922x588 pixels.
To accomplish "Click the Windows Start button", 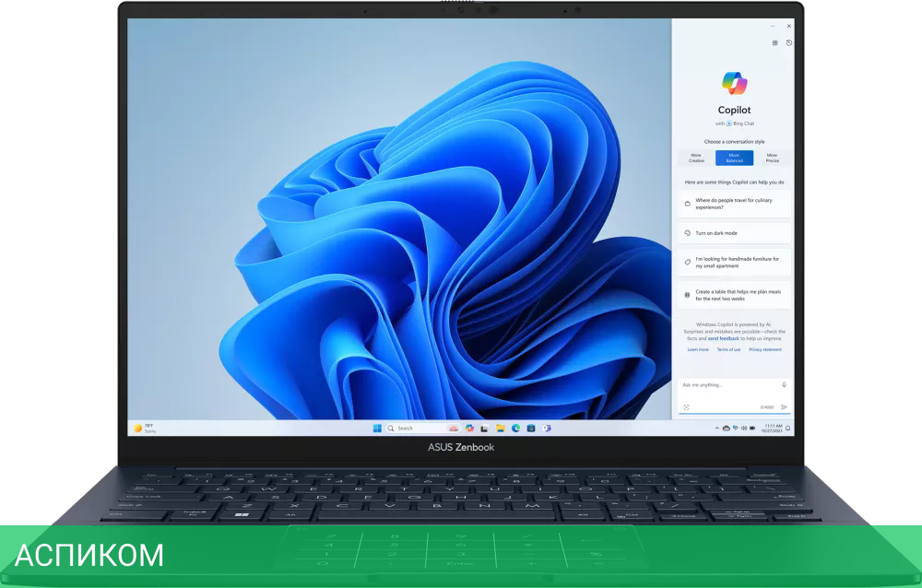I will coord(377,428).
